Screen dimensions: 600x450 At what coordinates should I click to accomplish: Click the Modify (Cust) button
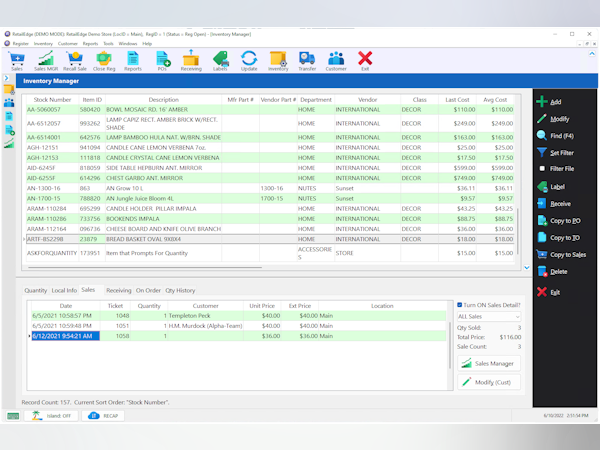pos(487,383)
